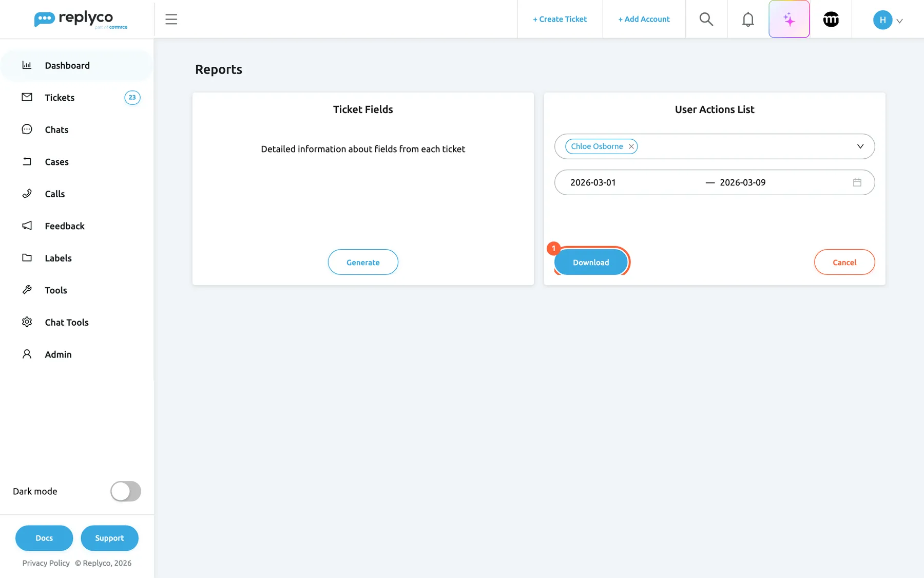Open the Privacy Policy link

pos(46,563)
